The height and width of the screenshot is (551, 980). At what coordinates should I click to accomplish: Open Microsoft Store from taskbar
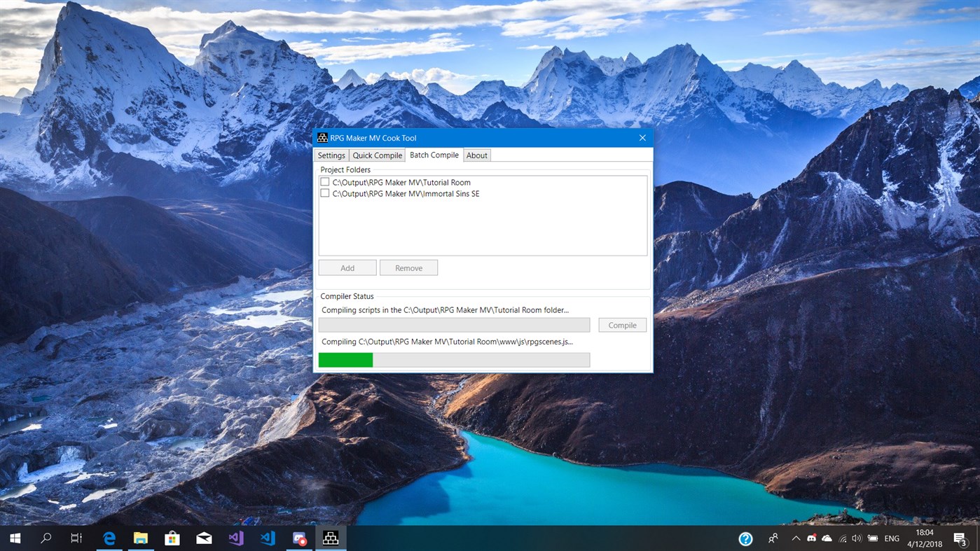pos(172,538)
